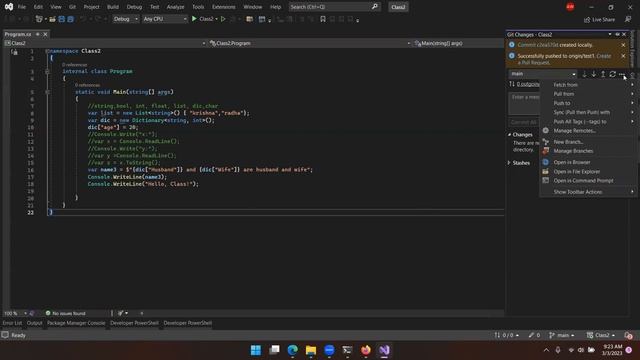This screenshot has height=360, width=640.
Task: Open the main branch dropdown in Git Changes
Action: 543,74
